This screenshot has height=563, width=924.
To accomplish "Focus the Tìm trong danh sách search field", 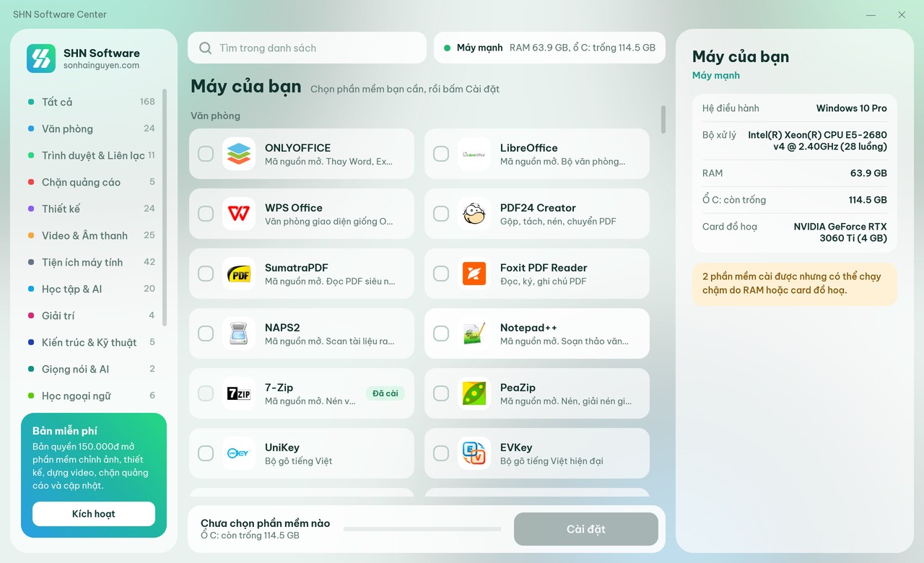I will (x=308, y=48).
